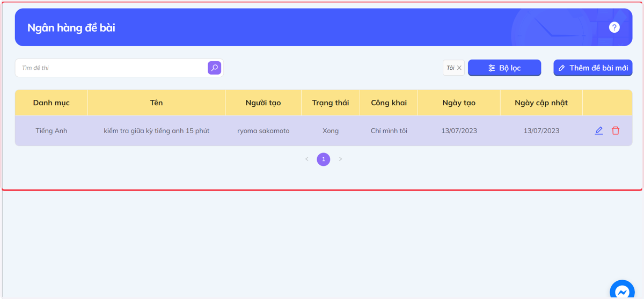Viewport: 644px width, 299px height.
Task: Click the Ngày cập nhật column header
Action: pos(541,103)
